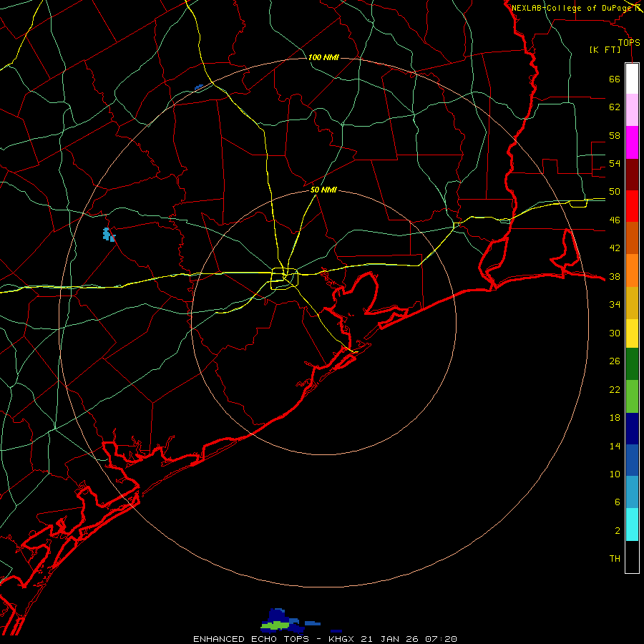Image resolution: width=644 pixels, height=644 pixels.
Task: Select the light blue legend swatch
Action: tap(632, 492)
